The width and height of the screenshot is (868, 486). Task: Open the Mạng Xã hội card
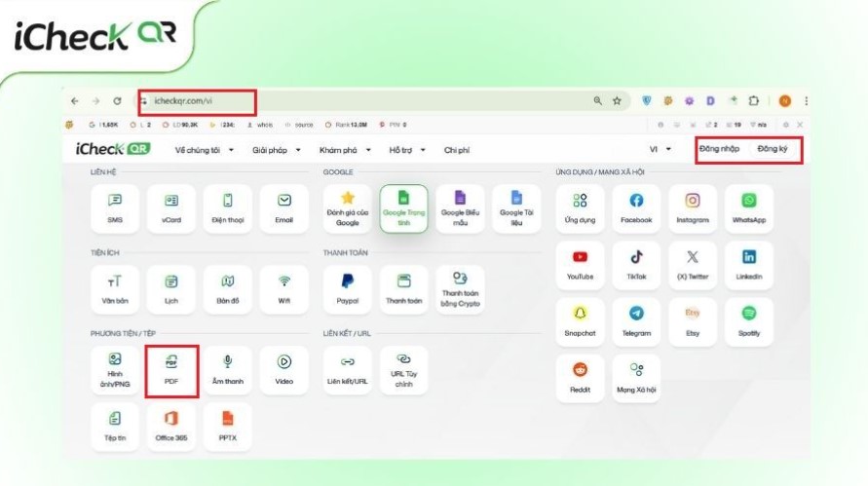[636, 378]
